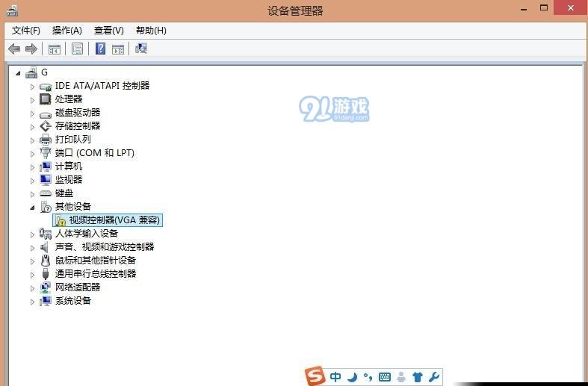Click the sound speaker icon
The width and height of the screenshot is (588, 386).
[45, 247]
